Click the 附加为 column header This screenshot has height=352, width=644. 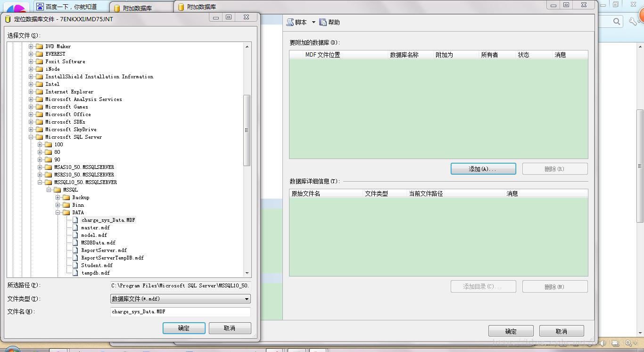pyautogui.click(x=456, y=55)
